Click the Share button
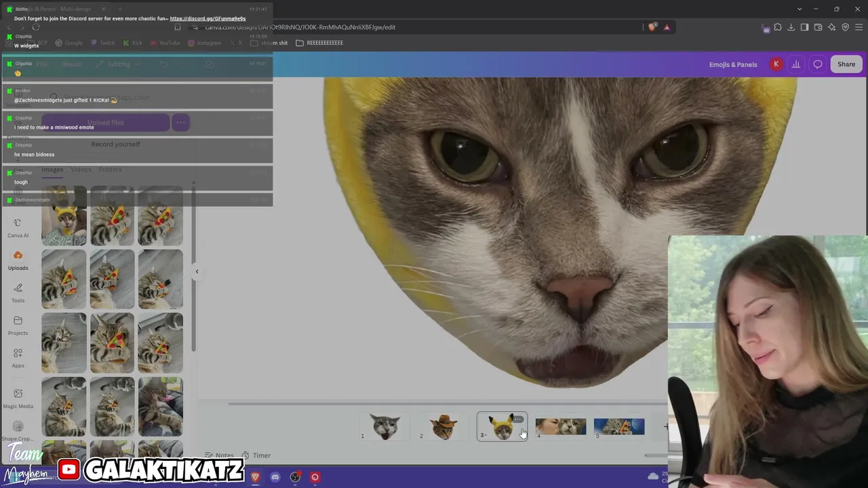The image size is (868, 488). 846,64
